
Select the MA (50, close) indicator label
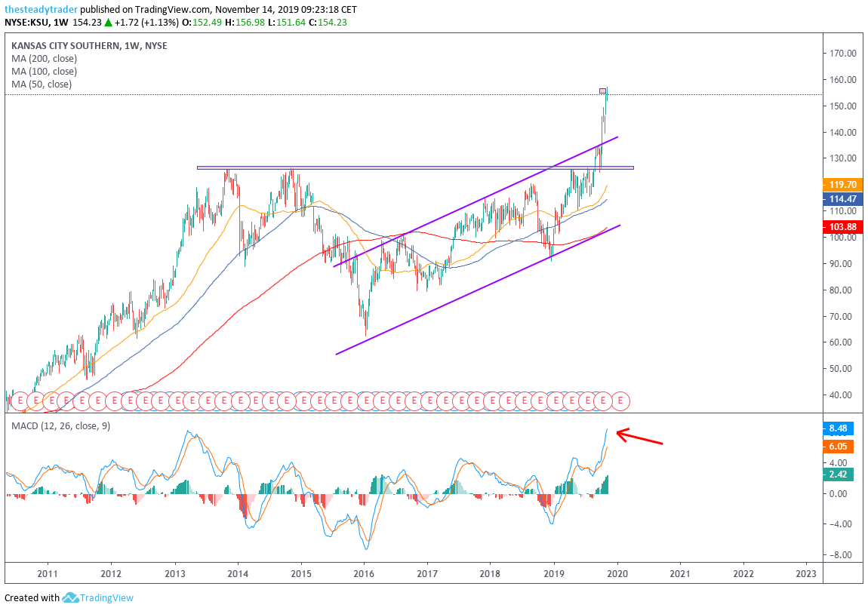click(42, 84)
